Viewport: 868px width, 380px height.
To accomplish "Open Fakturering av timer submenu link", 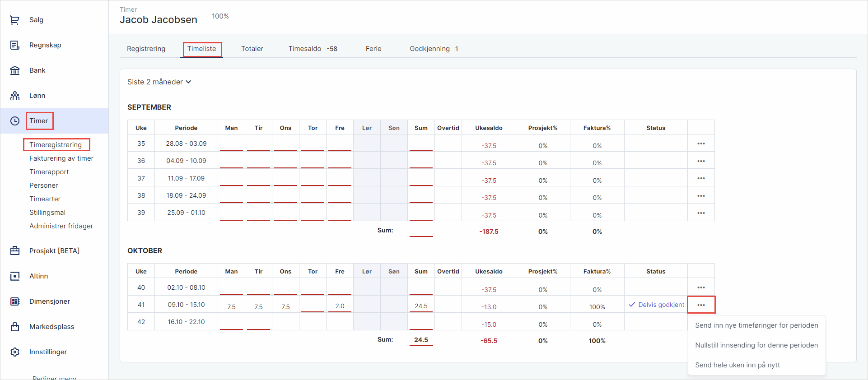I will [x=61, y=158].
